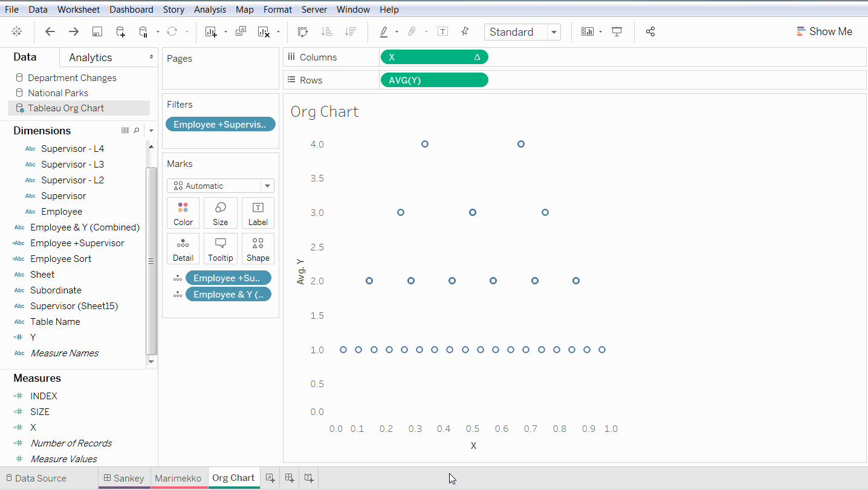Create a new worksheet using the icon near sheet tabs
The width and height of the screenshot is (868, 490).
[x=270, y=478]
